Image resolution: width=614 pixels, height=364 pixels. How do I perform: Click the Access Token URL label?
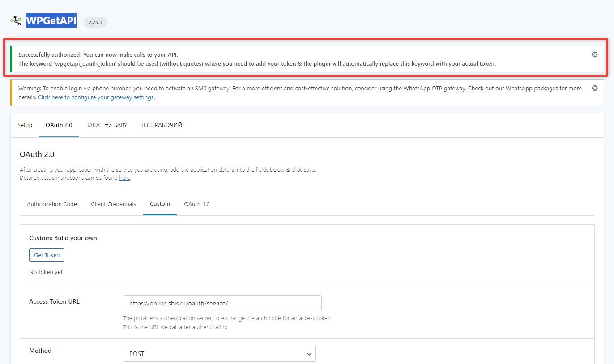pyautogui.click(x=54, y=302)
